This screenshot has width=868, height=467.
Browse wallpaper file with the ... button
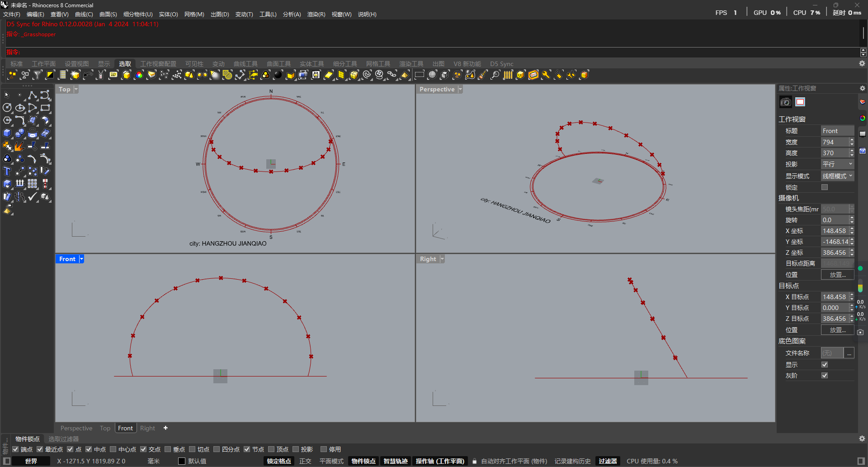point(849,353)
